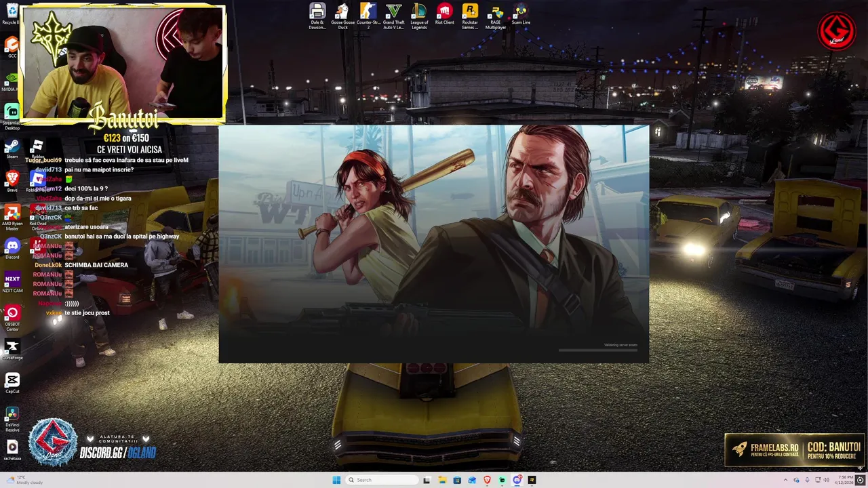Launch OBSBOT Center shortcut
Image resolution: width=868 pixels, height=488 pixels.
12,319
